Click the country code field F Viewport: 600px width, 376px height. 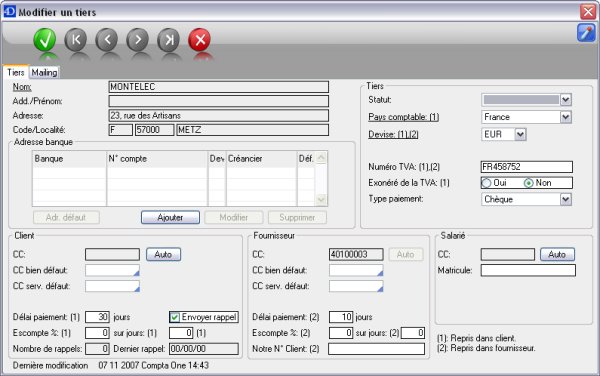pos(121,130)
